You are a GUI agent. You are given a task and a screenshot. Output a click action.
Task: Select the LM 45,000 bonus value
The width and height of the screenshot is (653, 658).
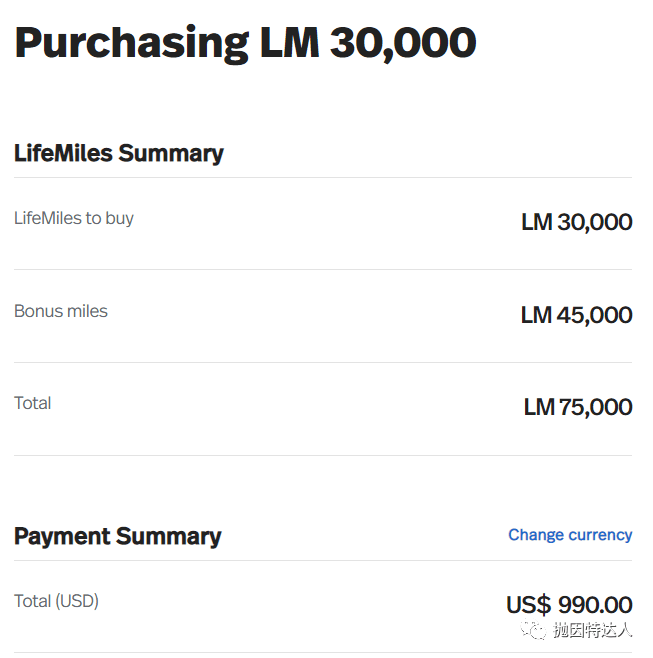576,315
